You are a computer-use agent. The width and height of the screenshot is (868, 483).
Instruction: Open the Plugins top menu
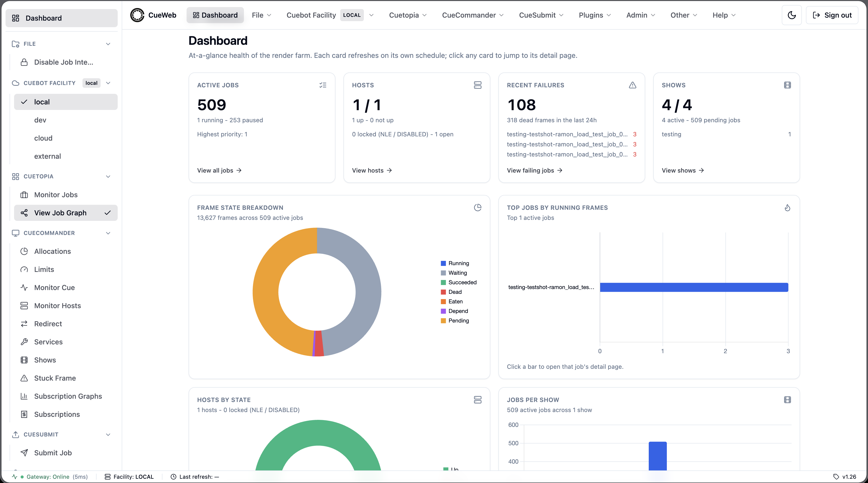595,15
